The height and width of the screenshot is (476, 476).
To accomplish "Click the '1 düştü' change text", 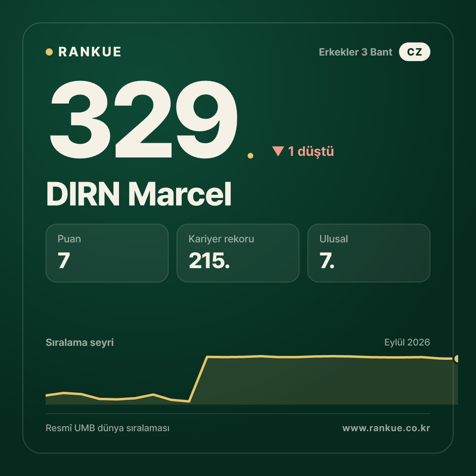I will click(311, 152).
